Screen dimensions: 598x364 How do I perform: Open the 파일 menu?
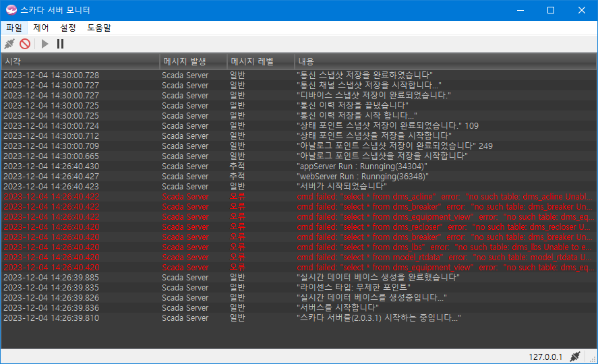14,28
